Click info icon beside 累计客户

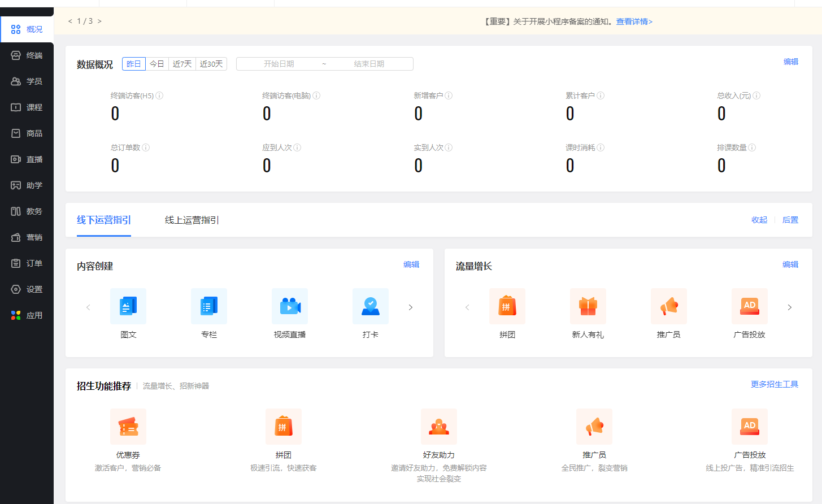pyautogui.click(x=601, y=95)
